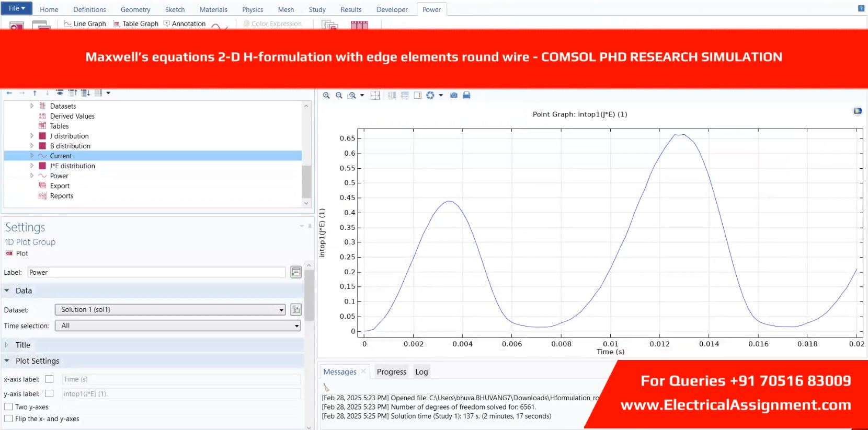This screenshot has height=430, width=868.
Task: Collapse the Data section
Action: click(7, 290)
